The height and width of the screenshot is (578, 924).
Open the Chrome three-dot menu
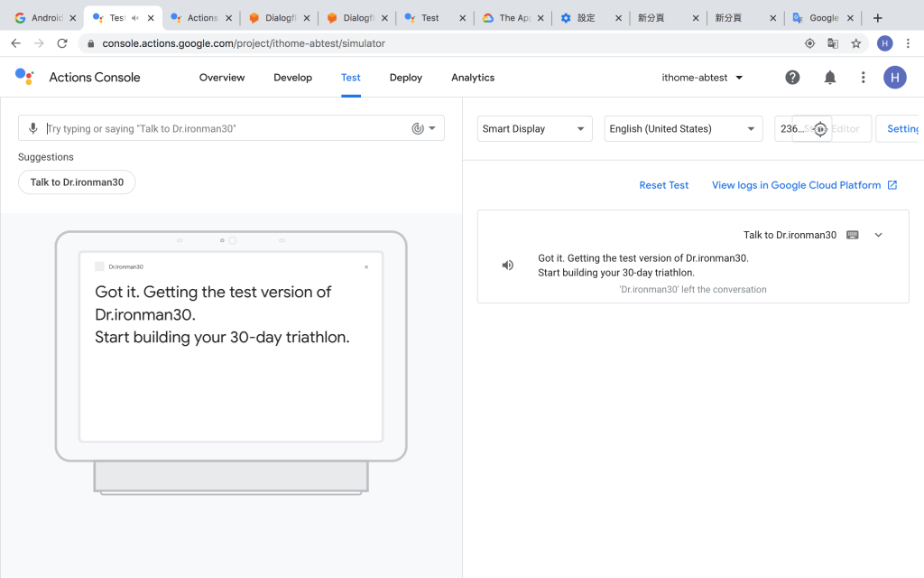pos(908,43)
